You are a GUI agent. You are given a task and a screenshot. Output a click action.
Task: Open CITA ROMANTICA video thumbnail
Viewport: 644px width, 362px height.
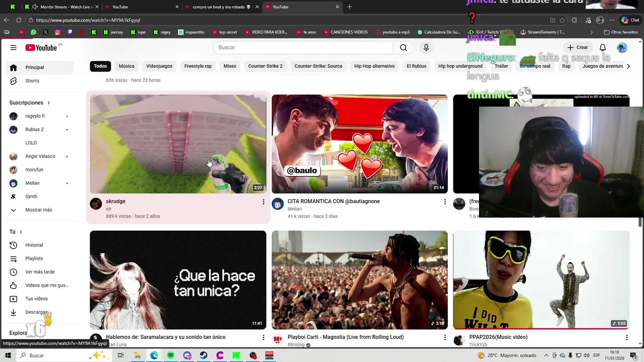click(x=360, y=144)
